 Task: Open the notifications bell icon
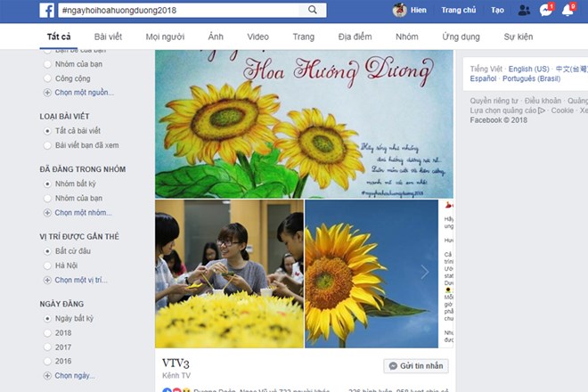pyautogui.click(x=568, y=10)
